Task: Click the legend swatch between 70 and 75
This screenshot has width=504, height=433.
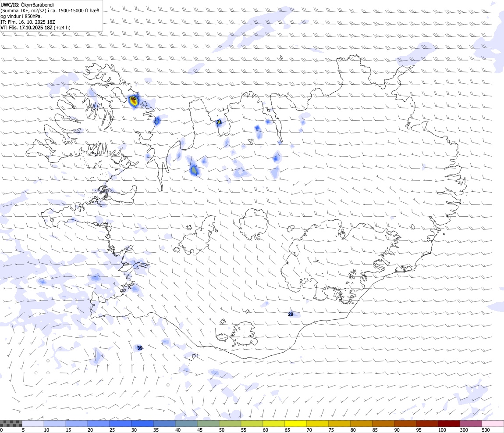Action: coord(318,423)
